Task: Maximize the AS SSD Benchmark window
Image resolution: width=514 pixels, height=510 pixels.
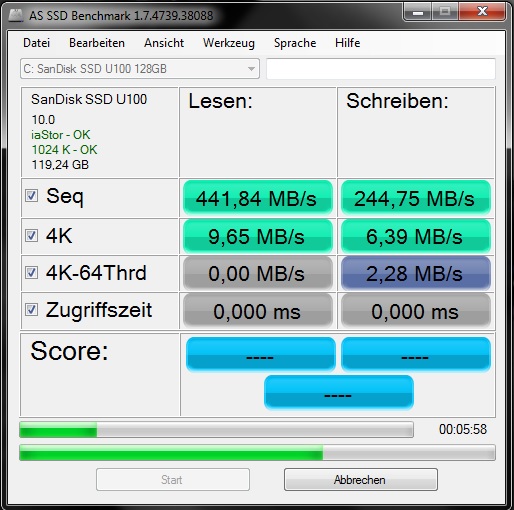Action: (445, 12)
